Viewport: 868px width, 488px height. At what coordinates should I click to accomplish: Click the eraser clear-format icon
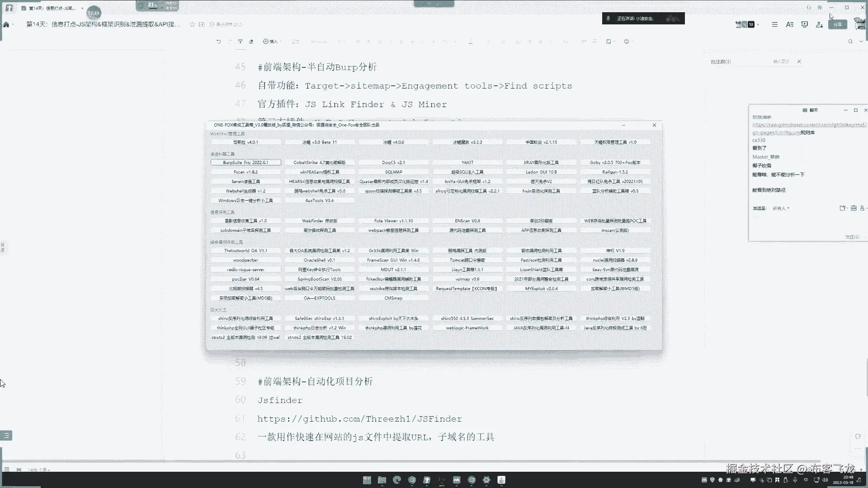point(251,42)
